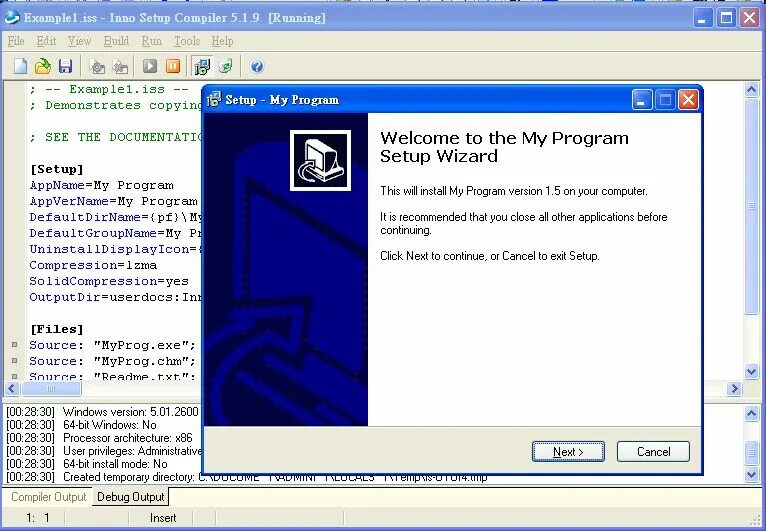The height and width of the screenshot is (531, 766).
Task: Click the User privileges log line
Action: (104, 451)
